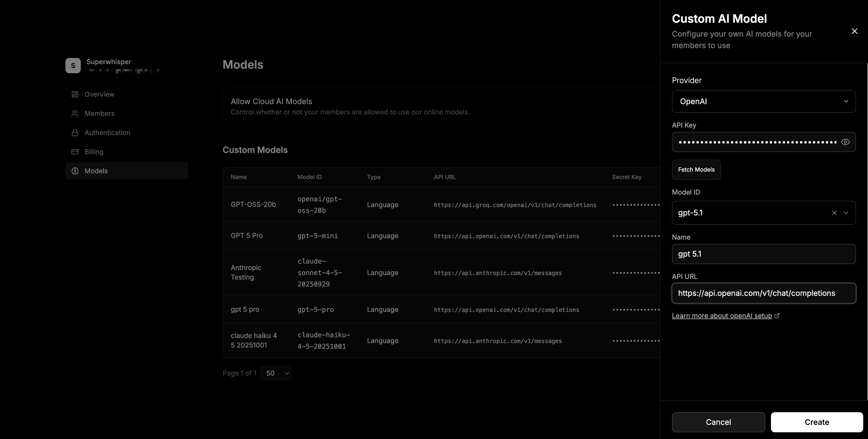868x439 pixels.
Task: Open the page size dropdown showing 50
Action: pos(276,373)
